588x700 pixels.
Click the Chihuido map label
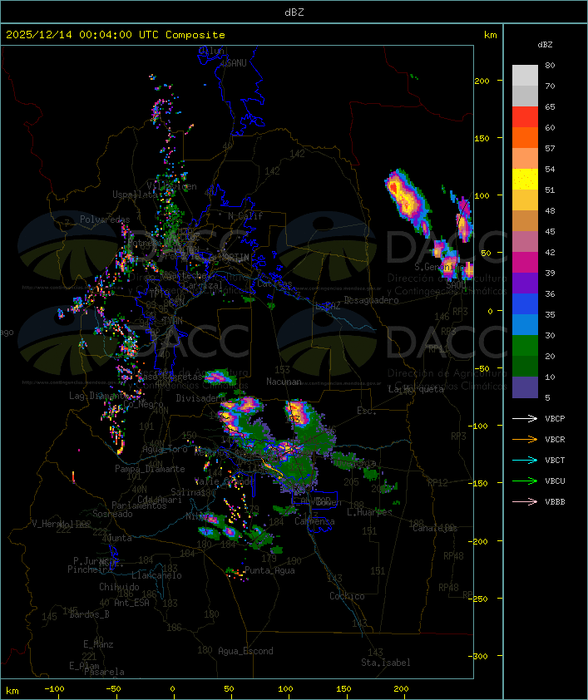point(119,587)
